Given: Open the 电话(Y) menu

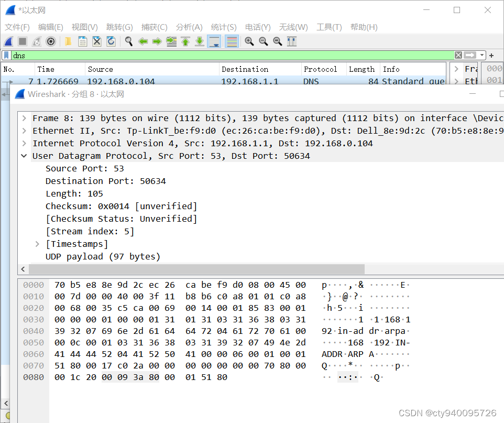Looking at the screenshot, I should (x=258, y=27).
